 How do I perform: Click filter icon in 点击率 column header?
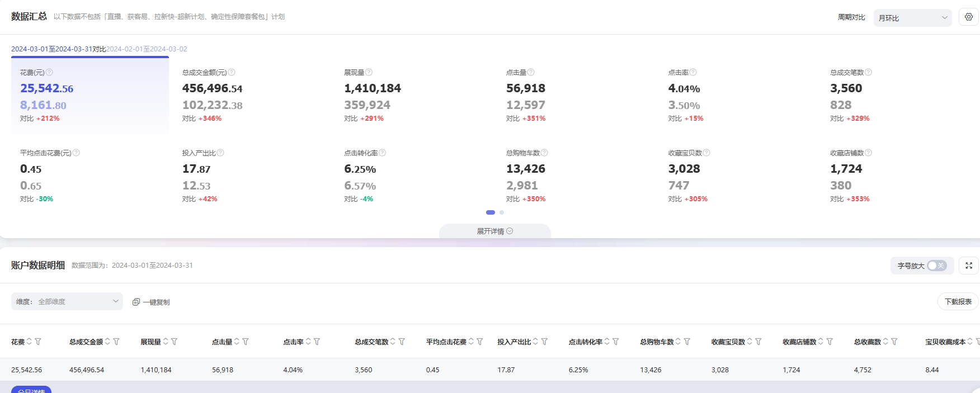(317, 342)
